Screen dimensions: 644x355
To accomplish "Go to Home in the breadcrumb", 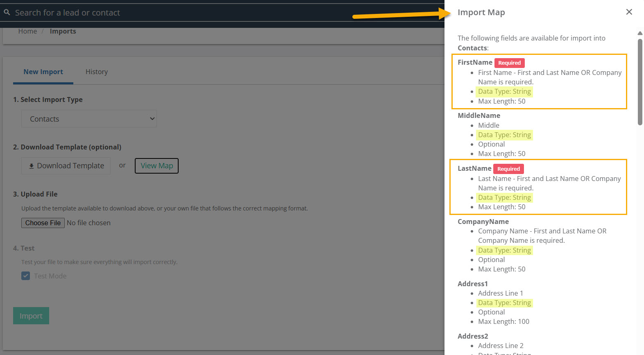I will pos(27,32).
